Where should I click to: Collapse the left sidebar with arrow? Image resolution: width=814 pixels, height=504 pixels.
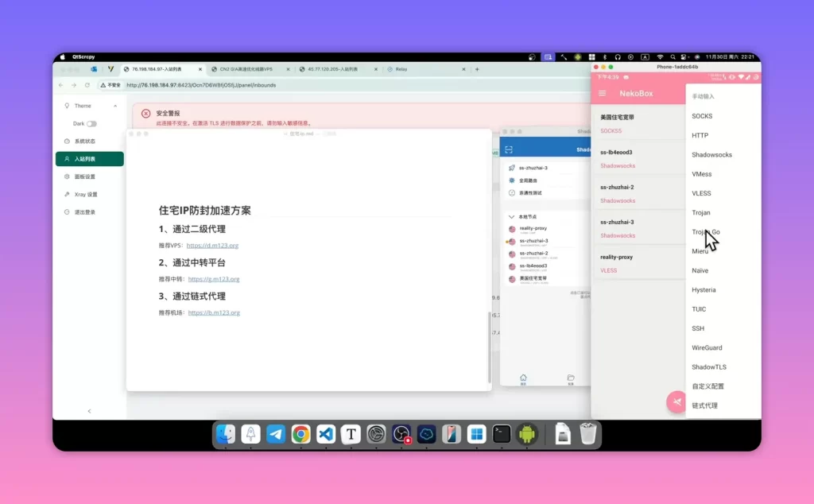click(89, 411)
